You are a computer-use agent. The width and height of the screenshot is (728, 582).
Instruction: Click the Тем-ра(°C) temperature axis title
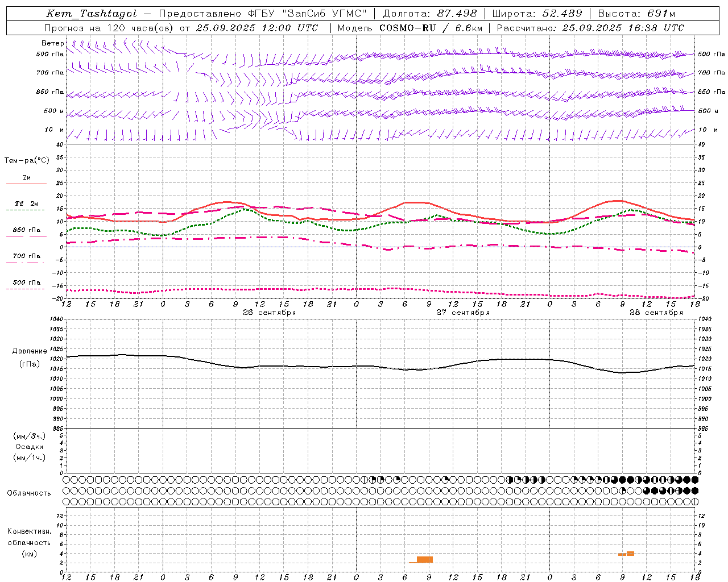(x=27, y=161)
